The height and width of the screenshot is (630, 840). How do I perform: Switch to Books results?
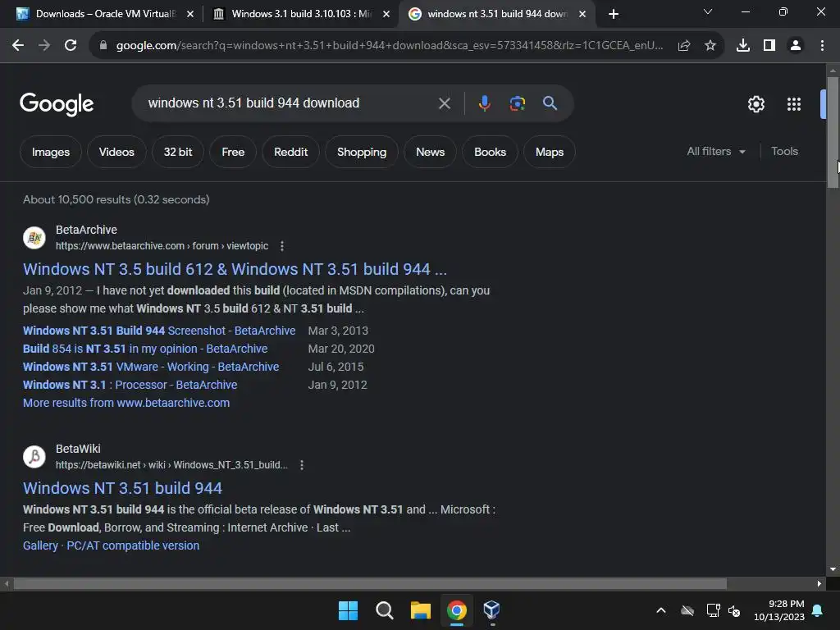490,152
